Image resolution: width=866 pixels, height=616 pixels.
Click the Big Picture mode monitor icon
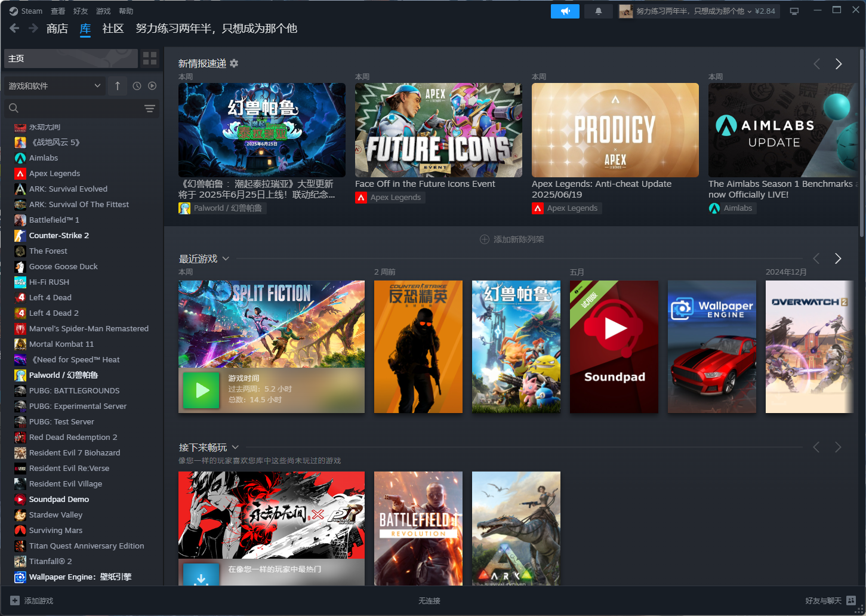tap(794, 11)
